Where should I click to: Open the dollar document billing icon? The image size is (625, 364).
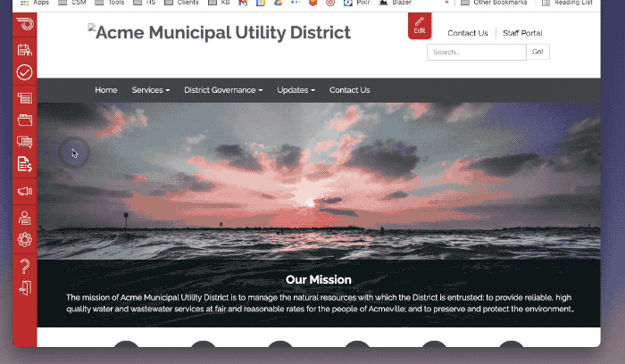click(25, 164)
